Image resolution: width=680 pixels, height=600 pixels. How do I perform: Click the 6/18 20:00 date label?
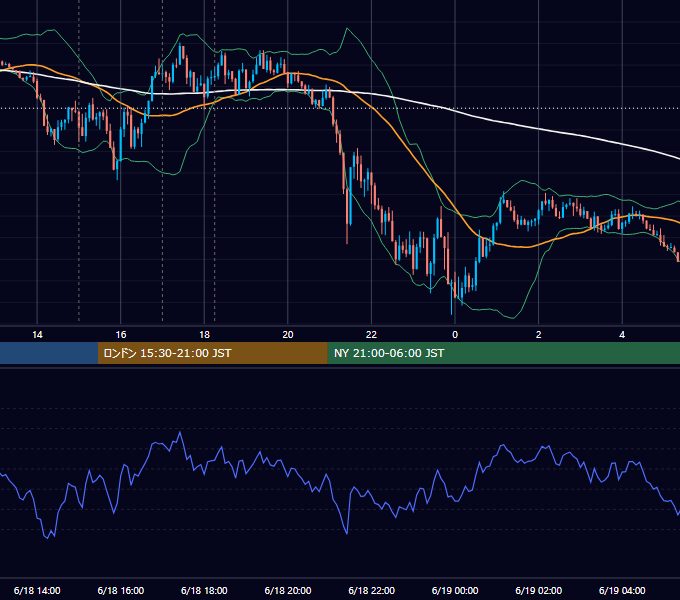pyautogui.click(x=288, y=590)
